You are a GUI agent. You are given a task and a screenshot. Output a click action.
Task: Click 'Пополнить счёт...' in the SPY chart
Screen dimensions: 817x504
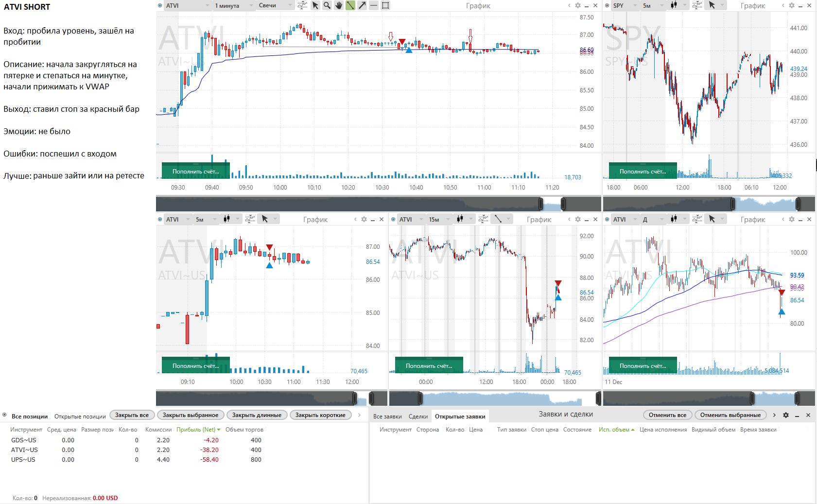(643, 171)
